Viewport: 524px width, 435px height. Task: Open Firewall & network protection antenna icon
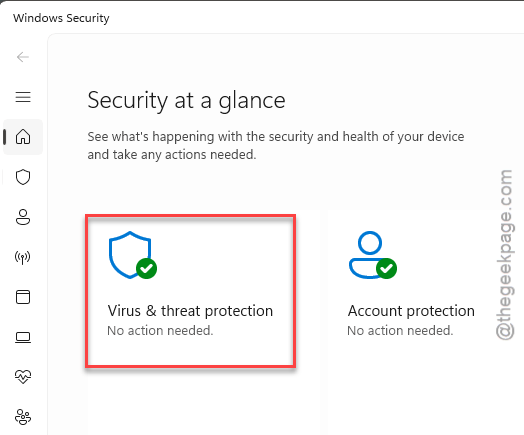[x=23, y=257]
